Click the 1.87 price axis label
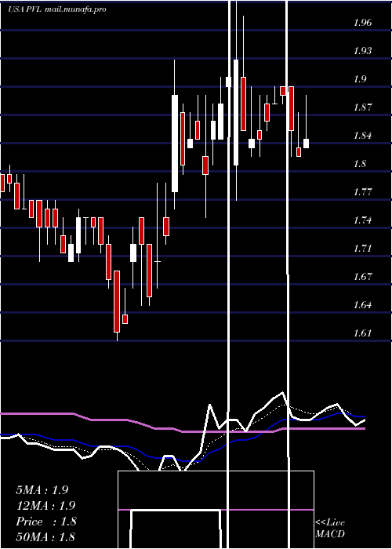The width and height of the screenshot is (392, 549). pos(362,107)
